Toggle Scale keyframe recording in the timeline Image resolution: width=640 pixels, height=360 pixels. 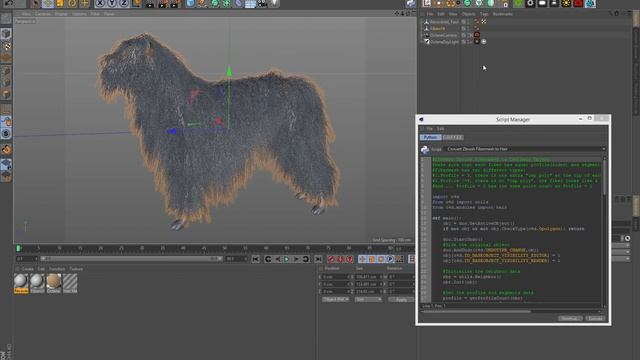point(371,259)
